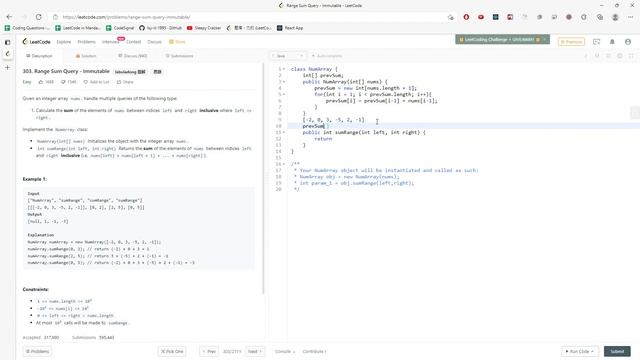This screenshot has height=360, width=640.
Task: Go to Next problem
Action: (x=255, y=351)
